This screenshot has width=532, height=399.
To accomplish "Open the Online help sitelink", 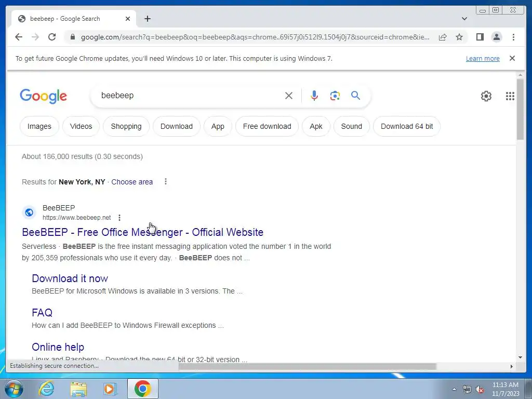I will [58, 347].
